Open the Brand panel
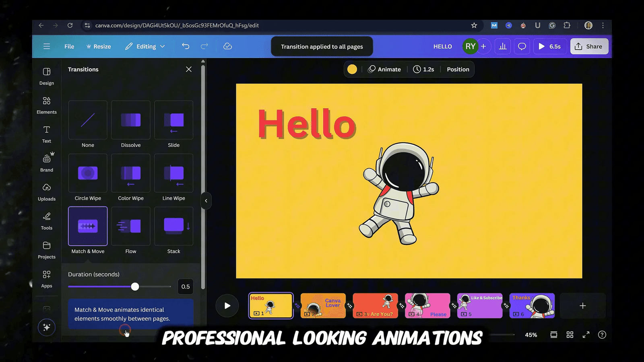 (x=46, y=162)
